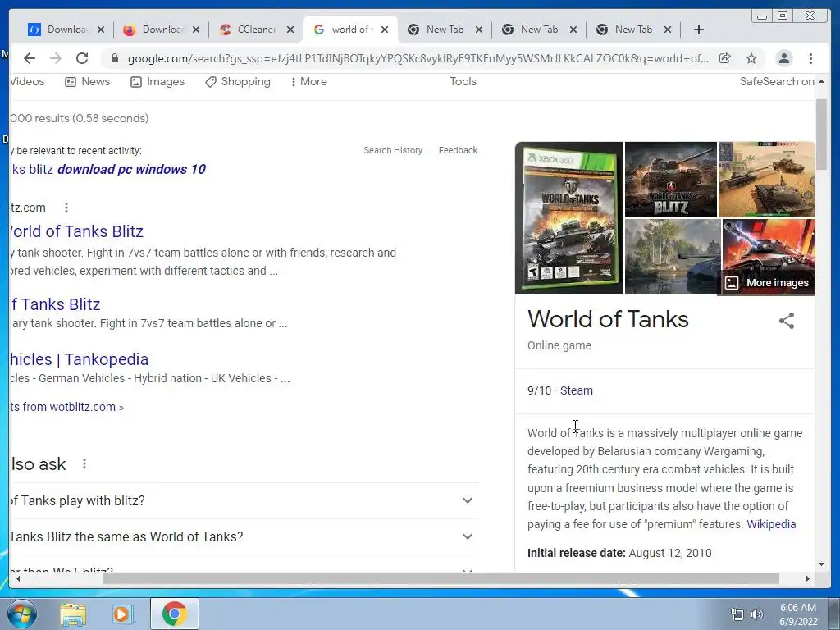Viewport: 840px width, 630px height.
Task: Open the forest tank screenshot image
Action: coord(673,257)
